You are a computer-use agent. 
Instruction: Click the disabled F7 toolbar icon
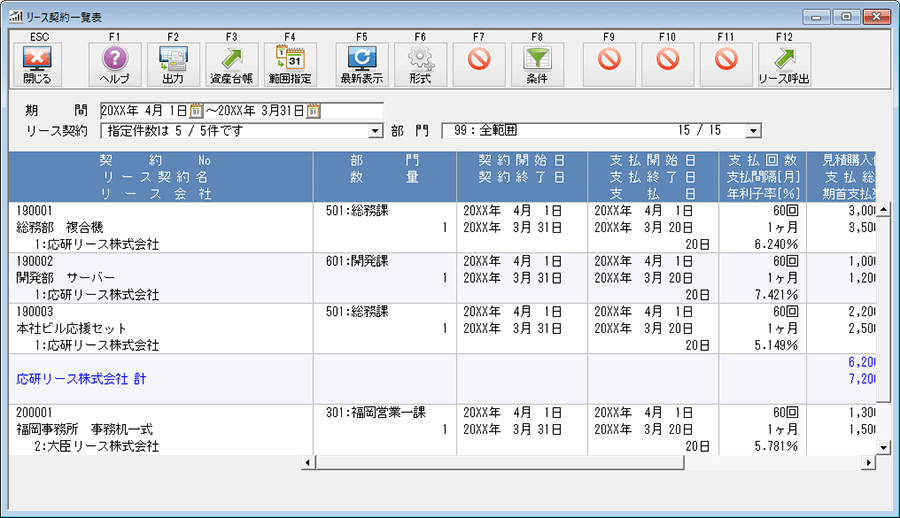479,64
